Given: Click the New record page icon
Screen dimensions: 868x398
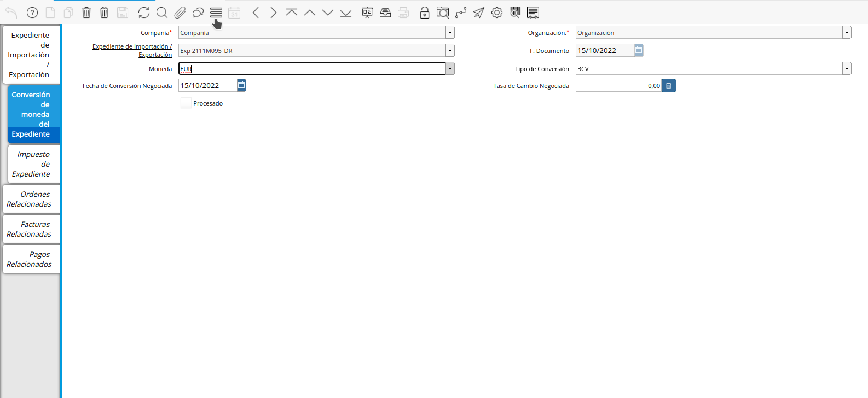Looking at the screenshot, I should pyautogui.click(x=50, y=13).
